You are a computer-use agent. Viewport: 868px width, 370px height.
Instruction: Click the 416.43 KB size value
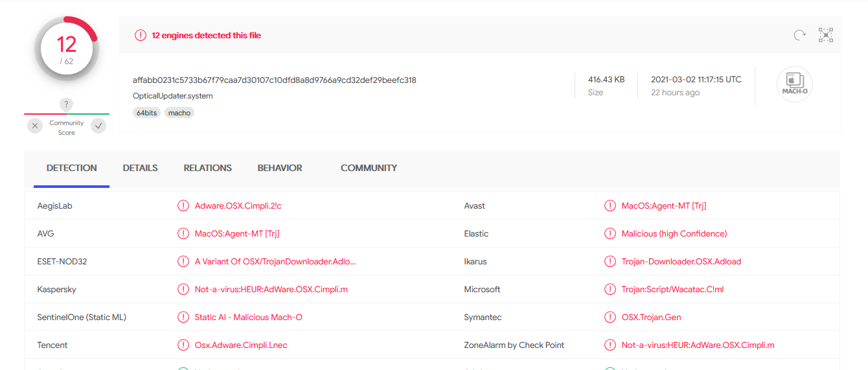606,80
